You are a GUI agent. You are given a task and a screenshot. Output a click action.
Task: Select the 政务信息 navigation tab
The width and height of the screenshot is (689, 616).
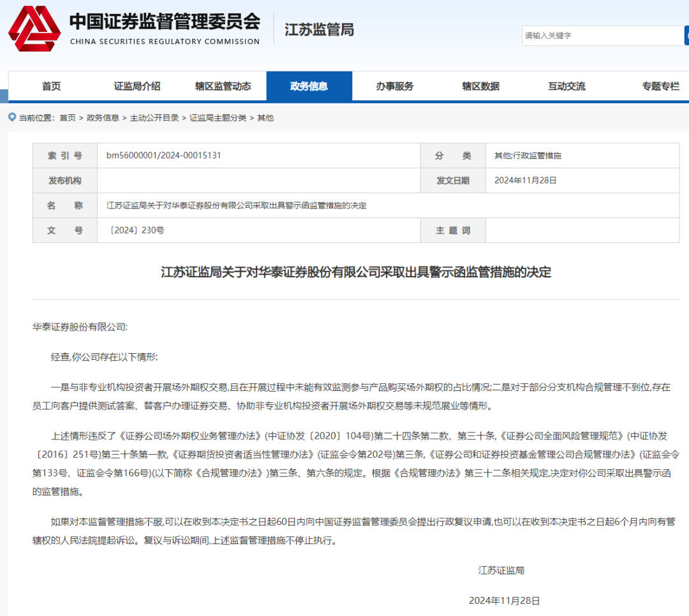[309, 86]
